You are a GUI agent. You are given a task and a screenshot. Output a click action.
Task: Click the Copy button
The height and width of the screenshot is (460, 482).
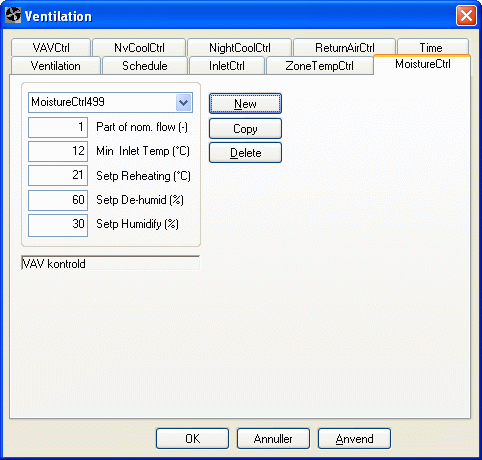pyautogui.click(x=245, y=129)
